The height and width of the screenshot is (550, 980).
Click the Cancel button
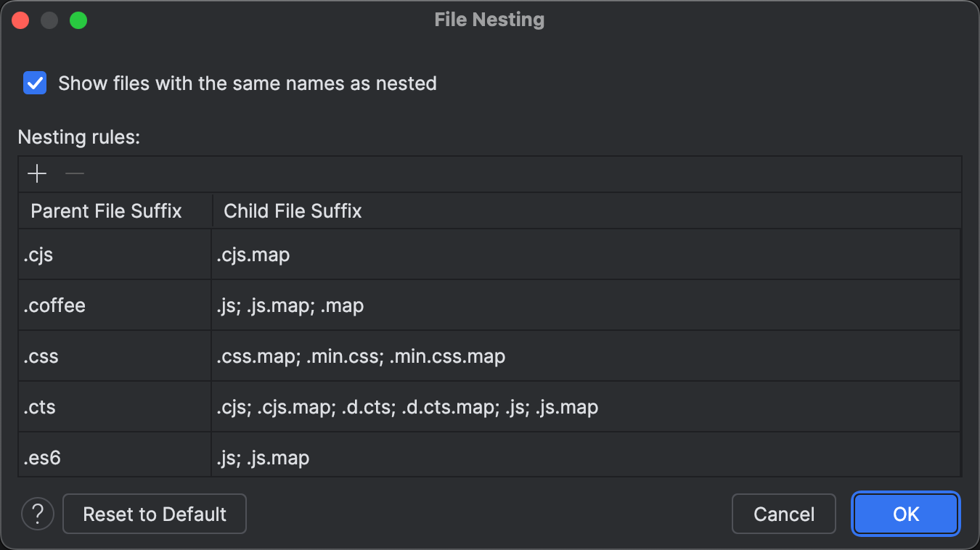click(784, 514)
